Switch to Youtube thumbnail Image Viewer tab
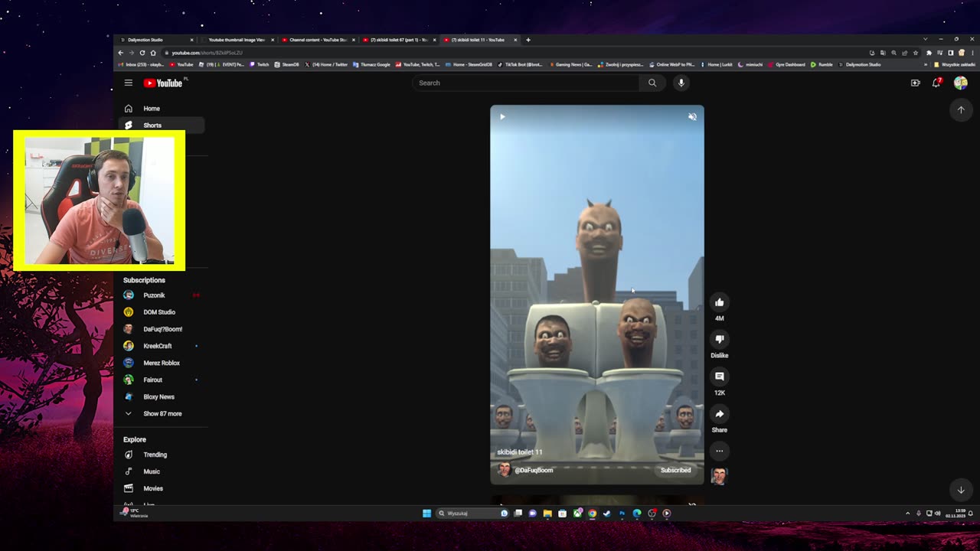 click(x=236, y=40)
